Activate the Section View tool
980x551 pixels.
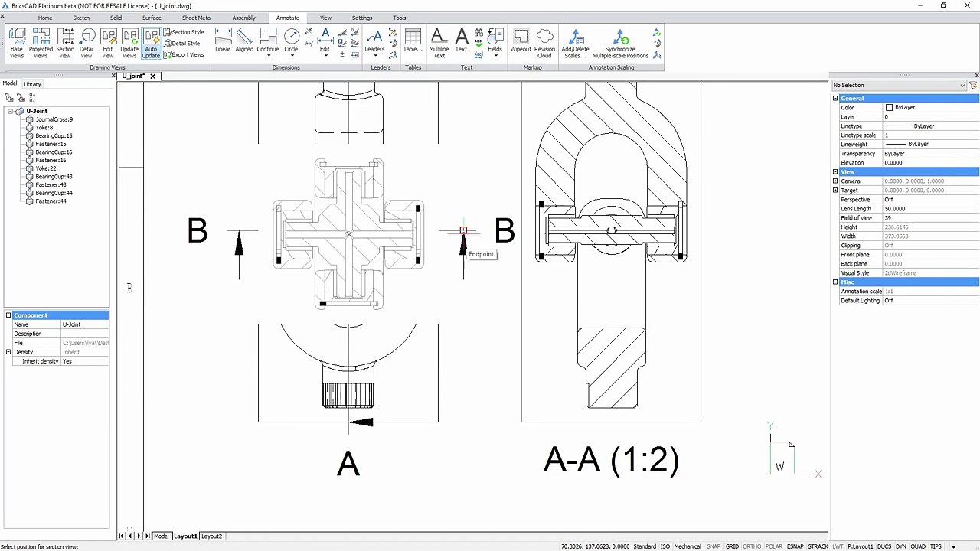[x=65, y=44]
